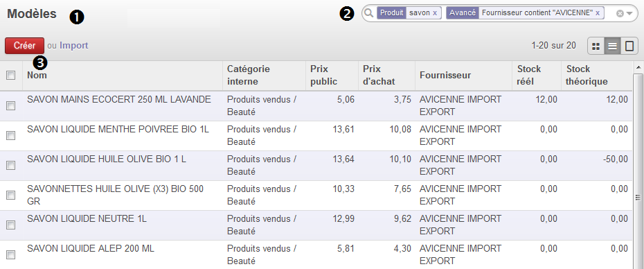Screen dimensions: 644x269
Task: Sort by Stock théorique column
Action: point(587,76)
